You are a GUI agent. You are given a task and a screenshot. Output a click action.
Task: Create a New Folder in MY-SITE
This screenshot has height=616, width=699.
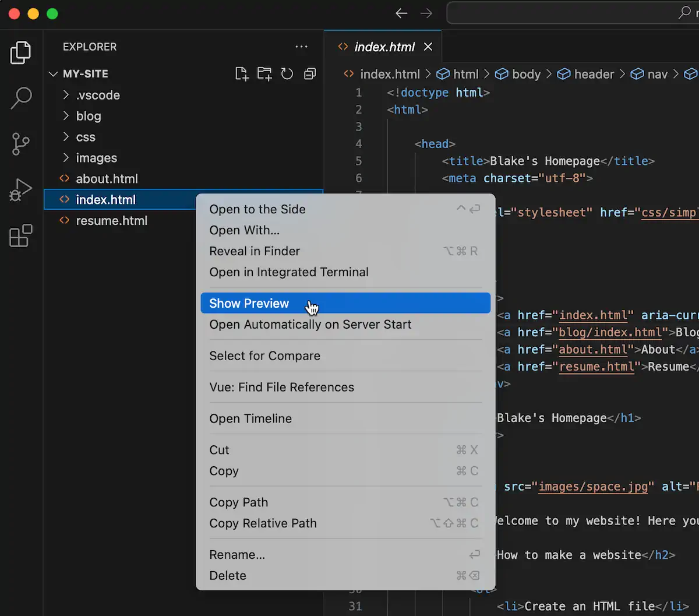pos(264,73)
